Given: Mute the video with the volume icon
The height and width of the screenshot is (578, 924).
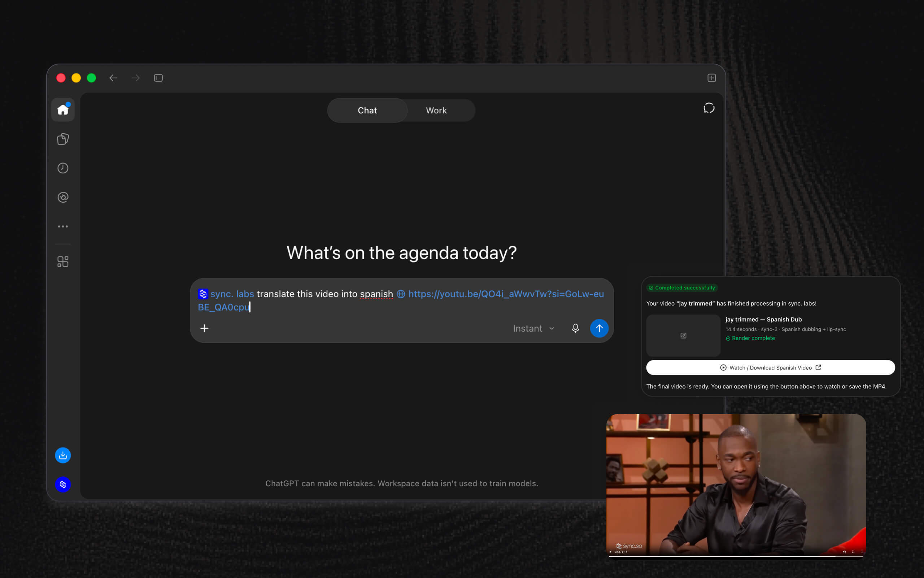Looking at the screenshot, I should click(x=844, y=552).
